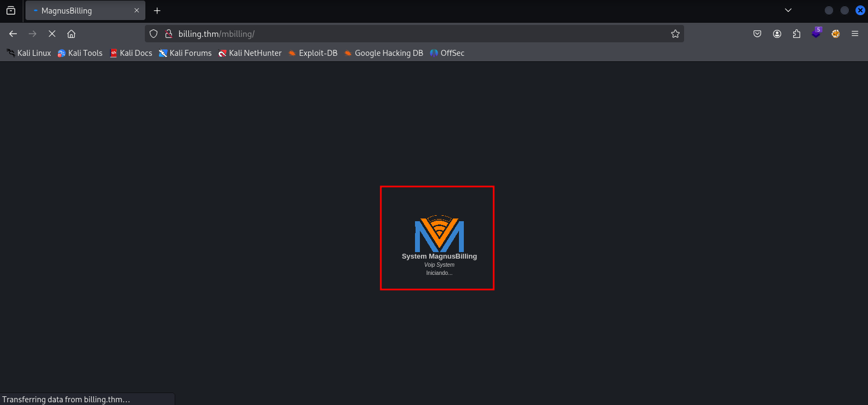Screen dimensions: 868x405
Task: Open the hamburger application menu
Action: click(855, 34)
